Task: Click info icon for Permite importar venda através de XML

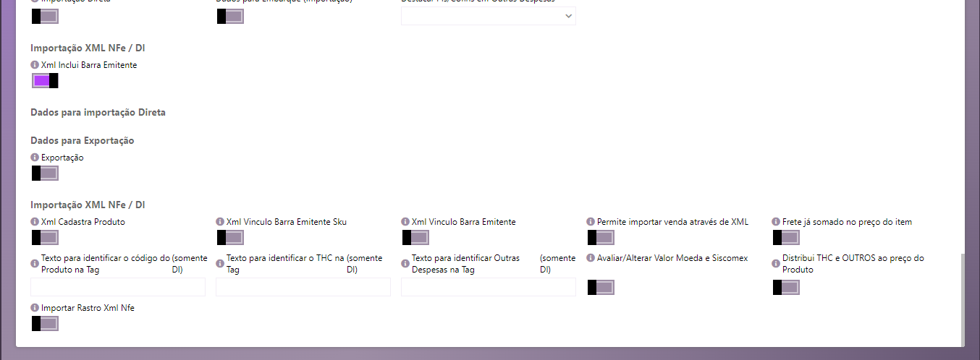Action: coord(591,222)
